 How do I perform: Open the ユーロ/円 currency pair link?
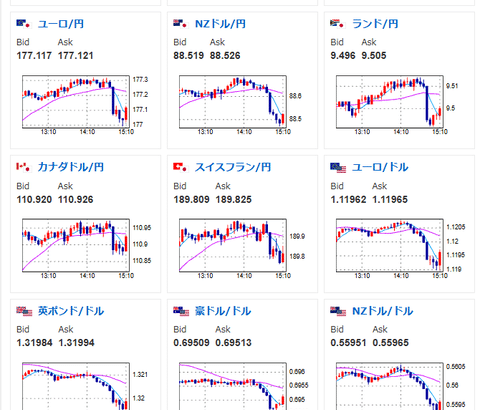61,24
